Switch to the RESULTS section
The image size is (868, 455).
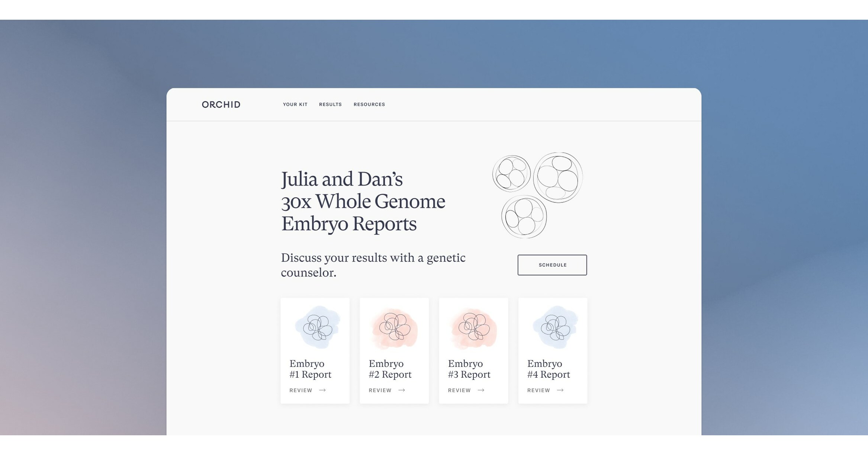[x=330, y=105]
